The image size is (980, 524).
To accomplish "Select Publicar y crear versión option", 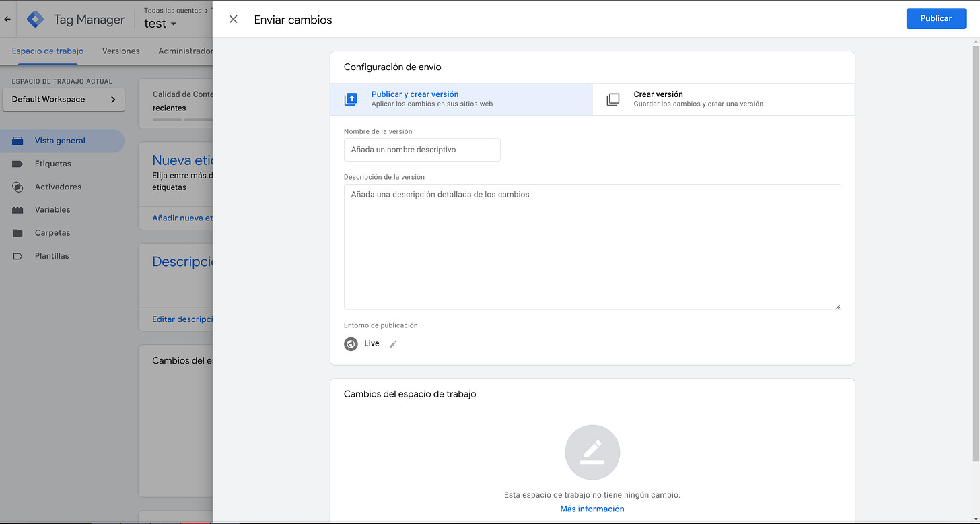I will (461, 99).
